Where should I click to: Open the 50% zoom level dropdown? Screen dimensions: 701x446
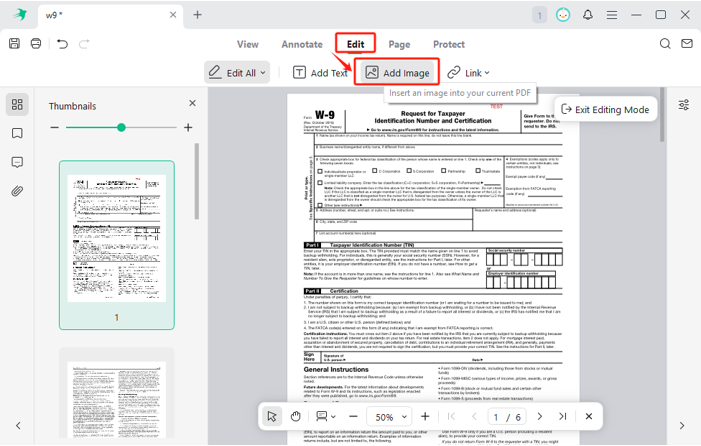(389, 417)
